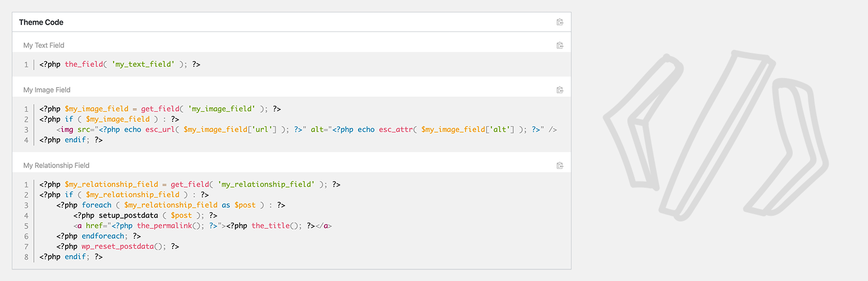The height and width of the screenshot is (281, 868).
Task: Click the the_field function in text field code
Action: click(84, 65)
